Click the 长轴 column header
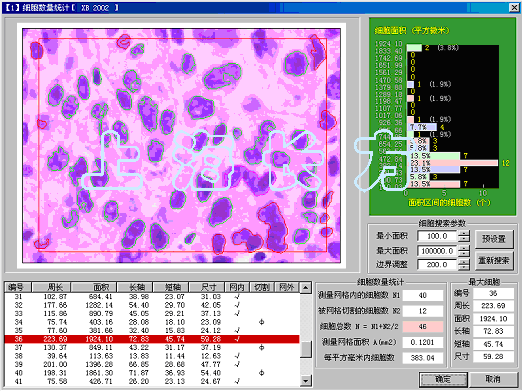522x391 pixels. pyautogui.click(x=135, y=287)
